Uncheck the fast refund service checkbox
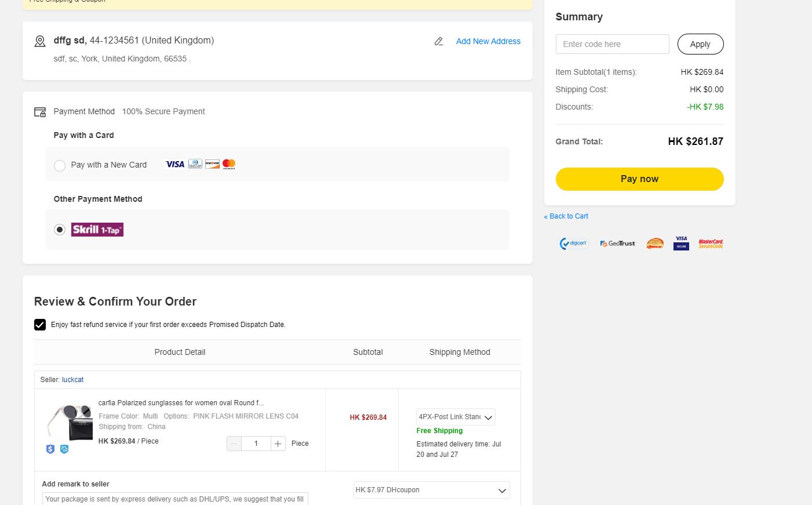Image resolution: width=812 pixels, height=505 pixels. tap(40, 325)
